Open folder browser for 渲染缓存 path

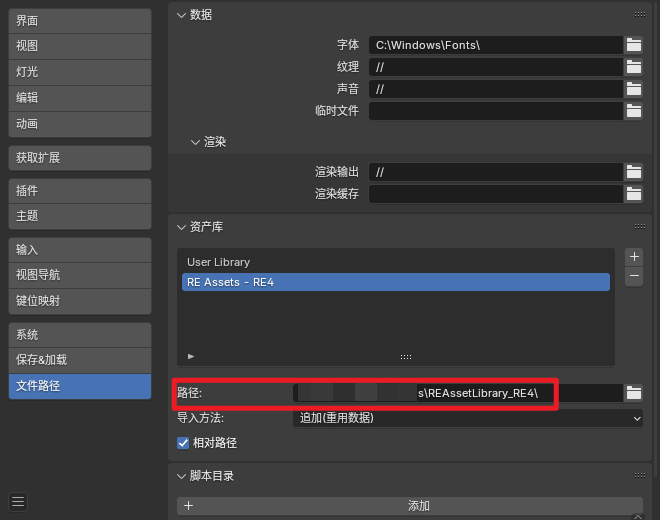(633, 194)
